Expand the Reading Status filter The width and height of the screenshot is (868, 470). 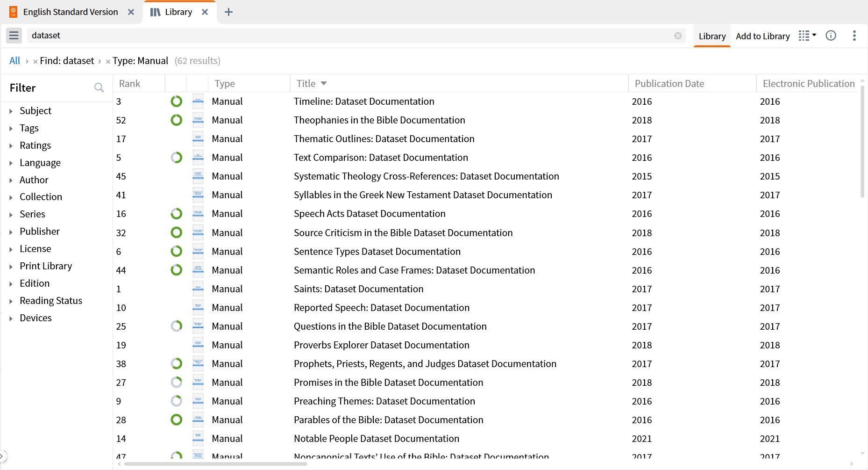coord(11,301)
